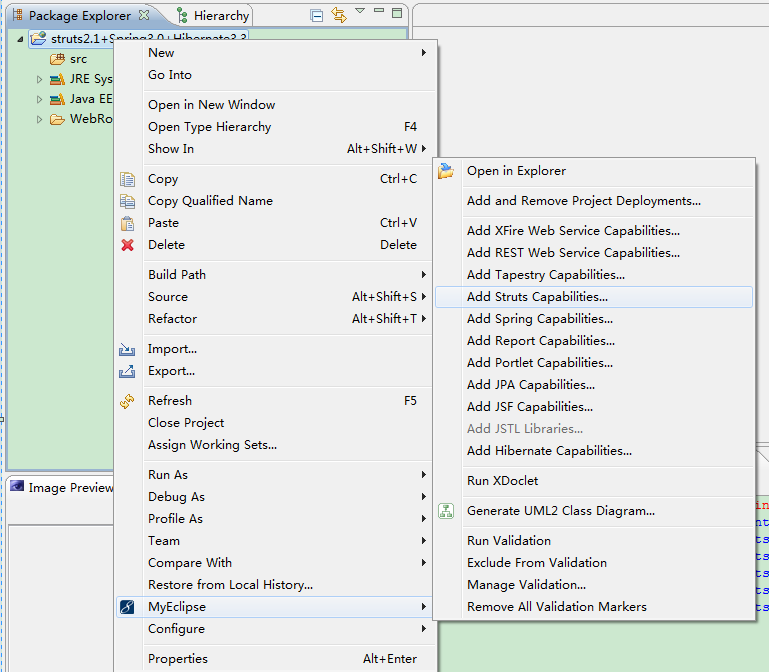The height and width of the screenshot is (672, 769).
Task: Click the Export icon
Action: click(127, 371)
